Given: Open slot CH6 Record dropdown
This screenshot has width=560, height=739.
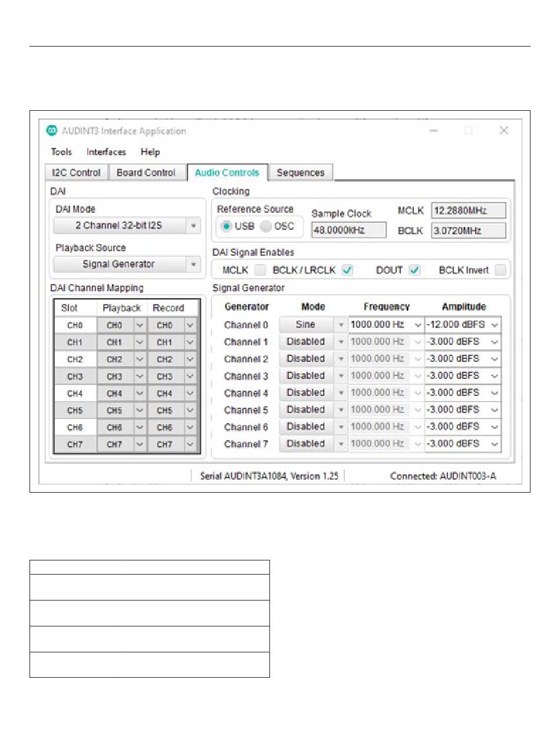Looking at the screenshot, I should point(190,428).
